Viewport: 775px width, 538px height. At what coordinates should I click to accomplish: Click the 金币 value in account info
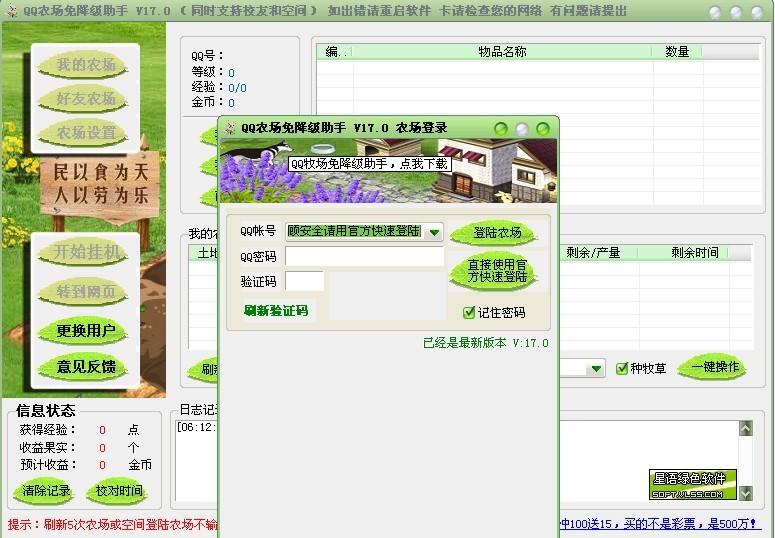tap(231, 103)
